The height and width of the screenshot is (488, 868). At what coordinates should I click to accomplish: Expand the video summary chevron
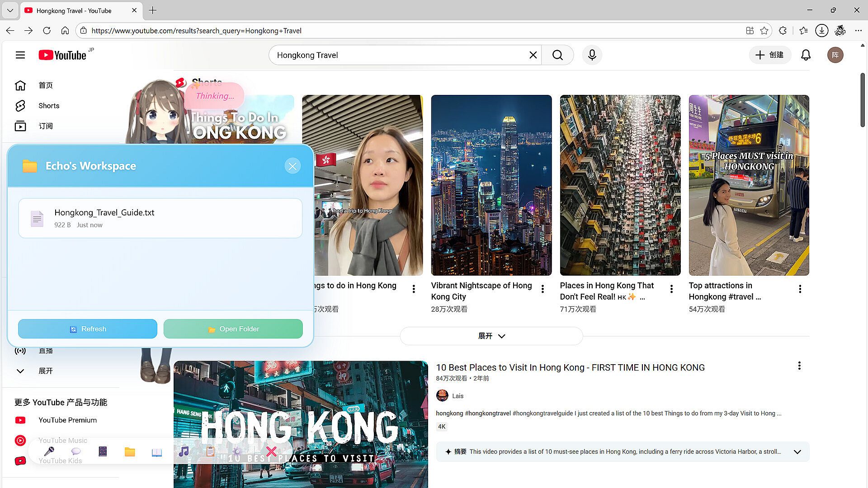[797, 452]
